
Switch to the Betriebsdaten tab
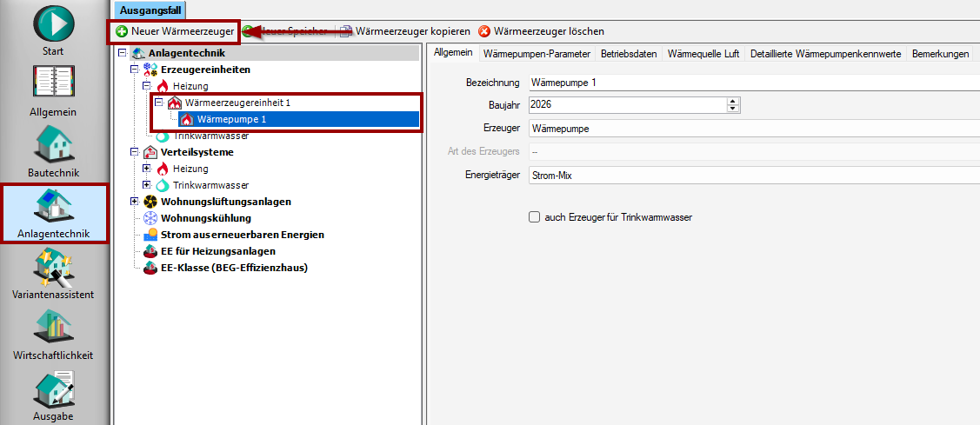[x=629, y=54]
